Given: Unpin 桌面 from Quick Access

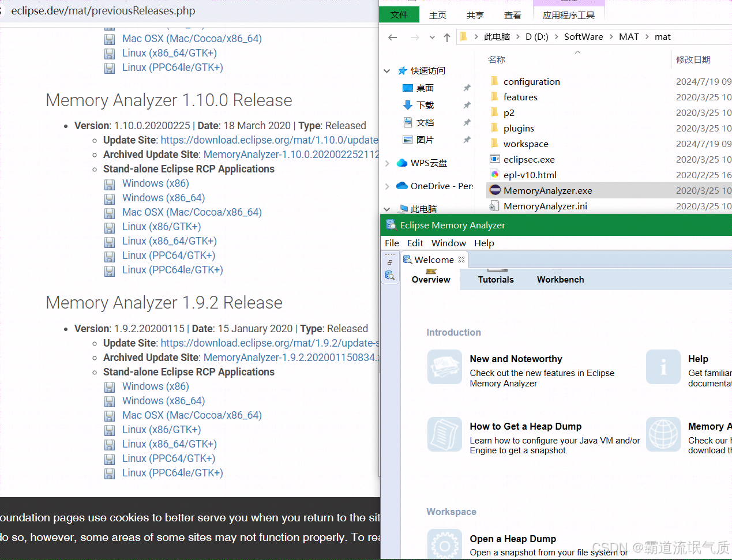Looking at the screenshot, I should tap(468, 87).
